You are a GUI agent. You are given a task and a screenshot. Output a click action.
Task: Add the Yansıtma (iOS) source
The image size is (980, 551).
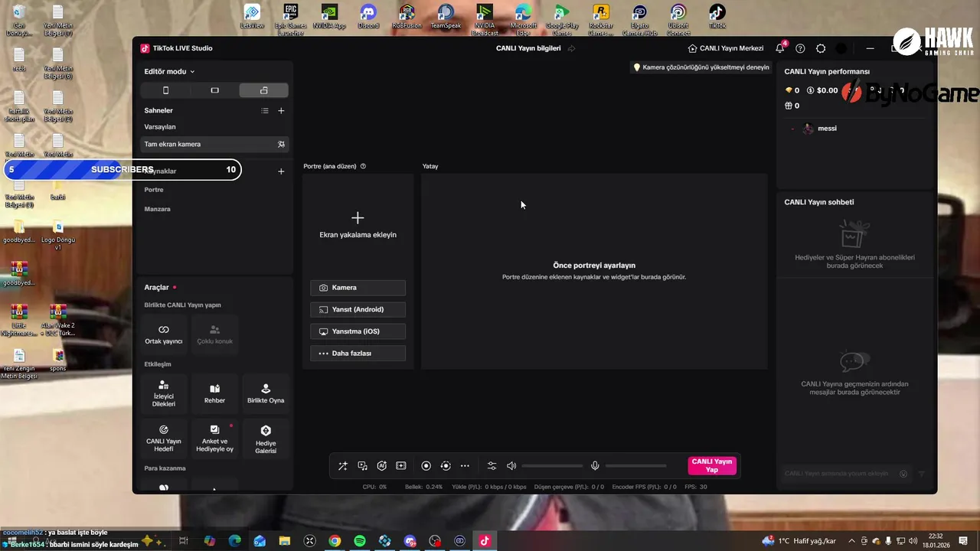[x=358, y=331]
